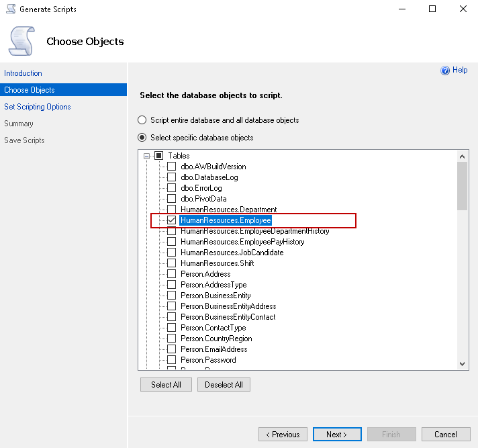
Task: Enable the Person.Address table checkbox
Action: (172, 274)
